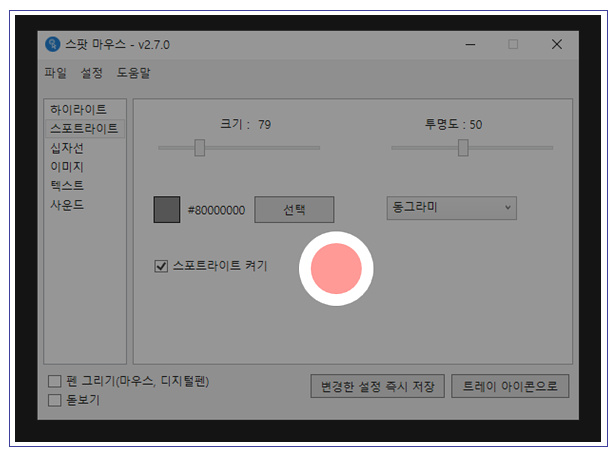
Task: Click the 투명도 : 50 label
Action: (x=453, y=124)
